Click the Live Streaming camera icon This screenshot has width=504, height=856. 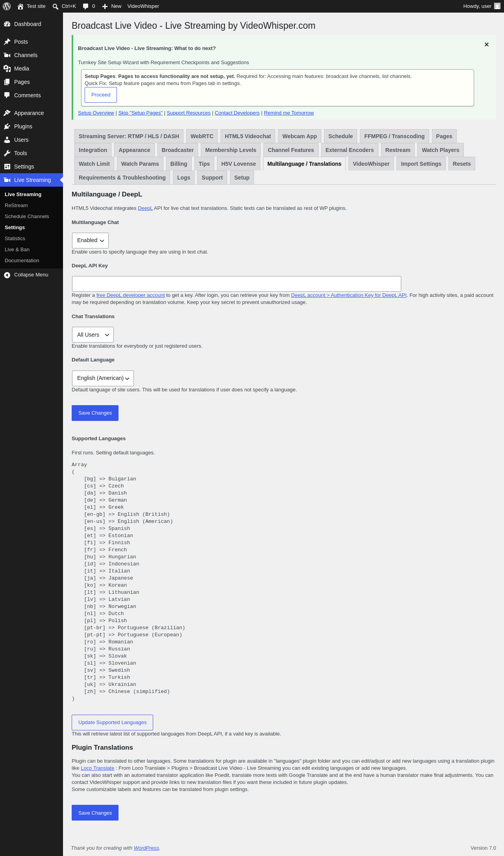coord(7,180)
